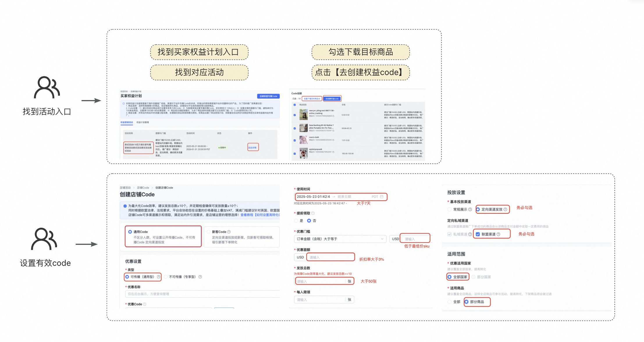This screenshot has height=342, width=644.
Task: Expand 订单金额（含税）大于等于 dropdown
Action: coord(340,239)
